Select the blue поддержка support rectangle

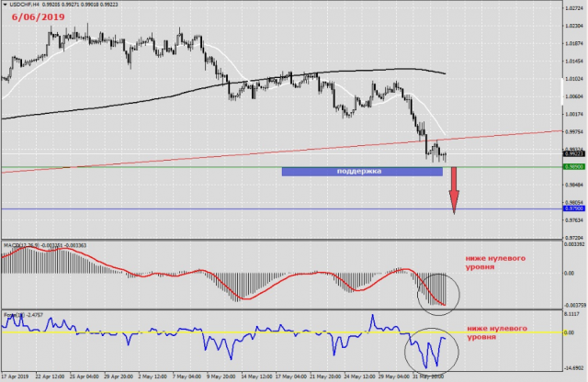pyautogui.click(x=361, y=171)
